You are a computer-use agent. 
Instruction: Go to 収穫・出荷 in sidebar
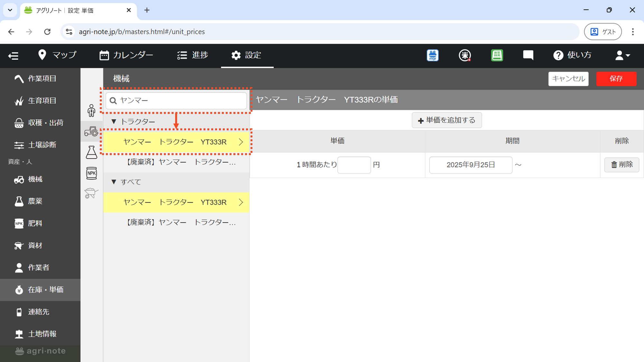tap(40, 123)
